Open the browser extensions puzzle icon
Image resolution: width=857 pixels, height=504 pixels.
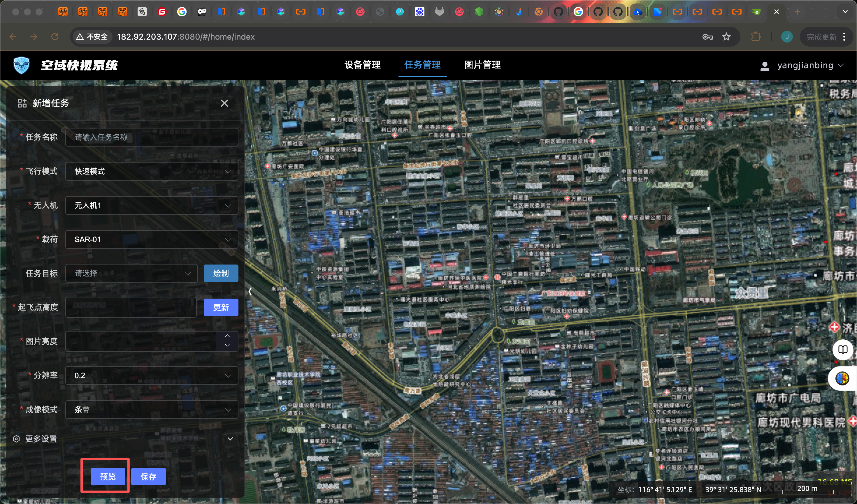click(756, 37)
